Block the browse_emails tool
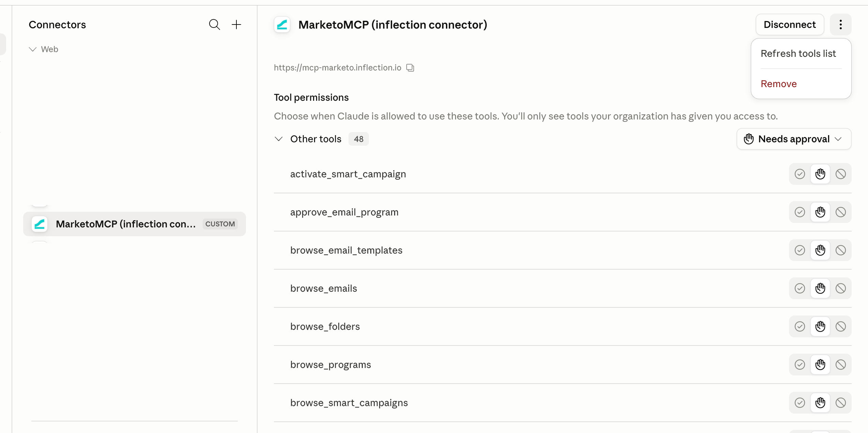Viewport: 868px width, 433px height. click(x=840, y=288)
